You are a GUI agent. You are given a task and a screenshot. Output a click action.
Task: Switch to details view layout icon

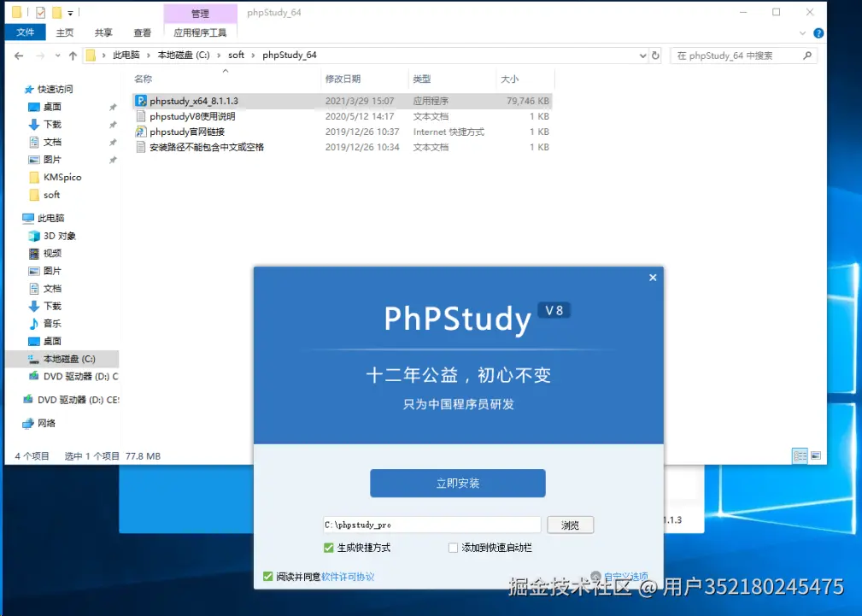click(x=800, y=456)
